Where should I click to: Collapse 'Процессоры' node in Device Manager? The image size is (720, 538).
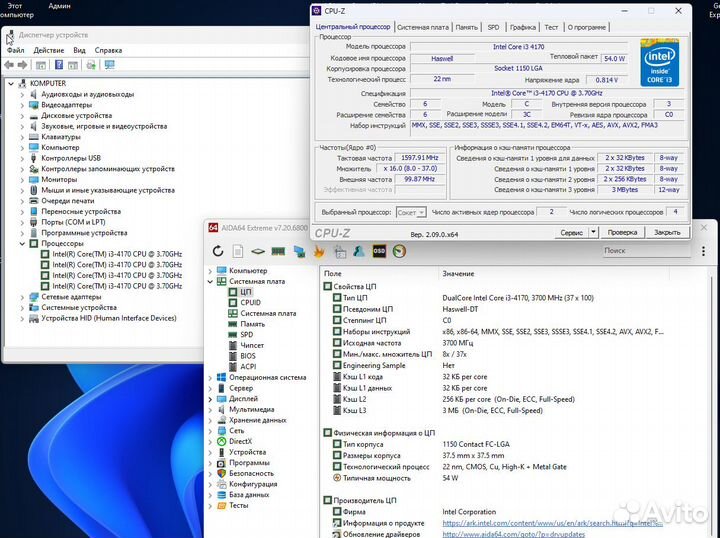(x=22, y=244)
